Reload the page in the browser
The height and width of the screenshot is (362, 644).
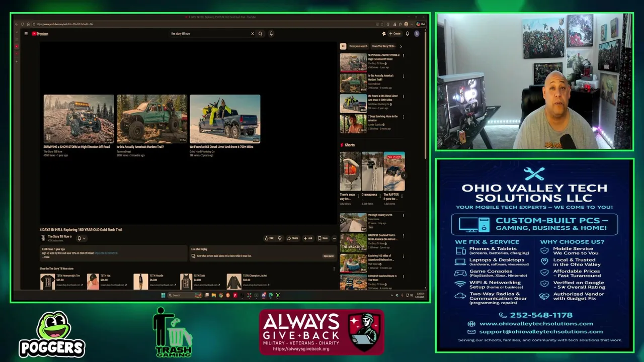point(22,24)
